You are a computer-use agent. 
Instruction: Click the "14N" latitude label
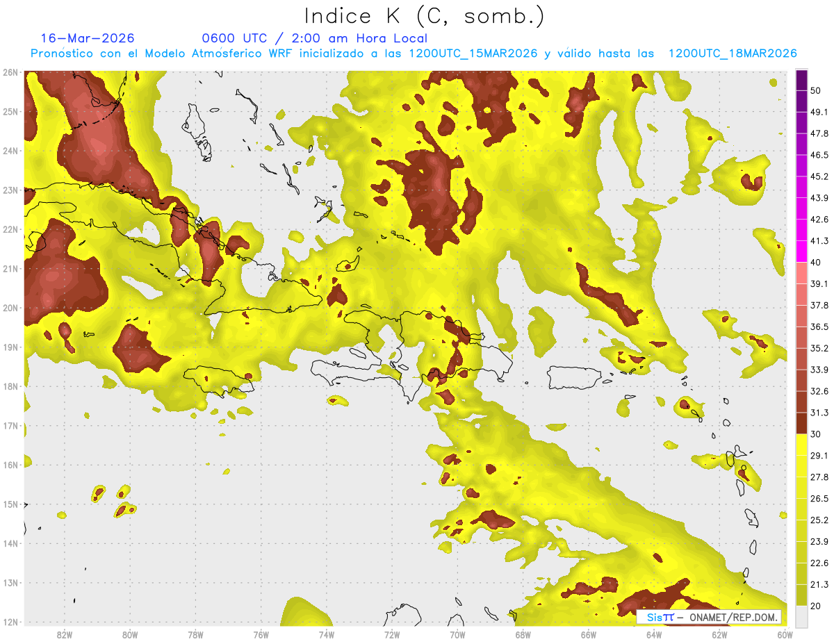(x=10, y=543)
